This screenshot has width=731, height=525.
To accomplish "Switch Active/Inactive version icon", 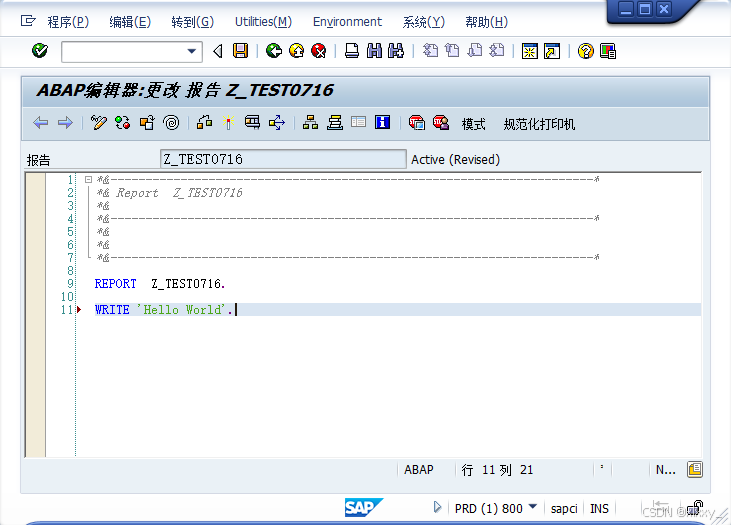I will (x=123, y=123).
